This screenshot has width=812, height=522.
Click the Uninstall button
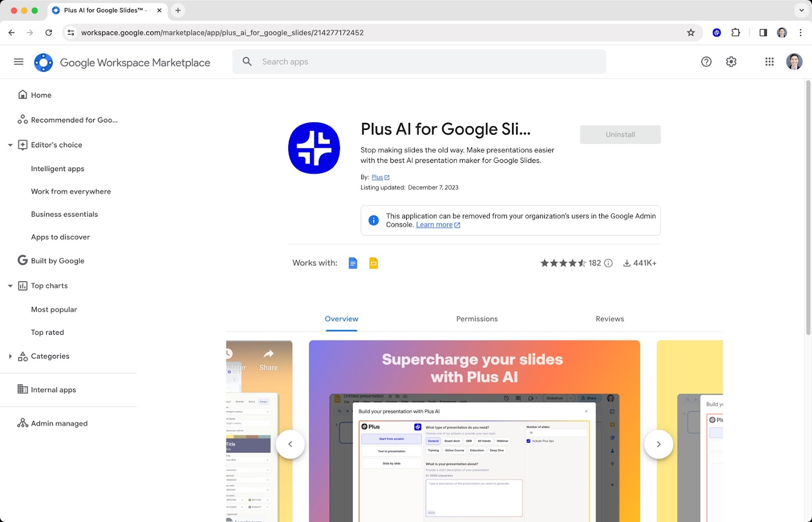coord(620,135)
